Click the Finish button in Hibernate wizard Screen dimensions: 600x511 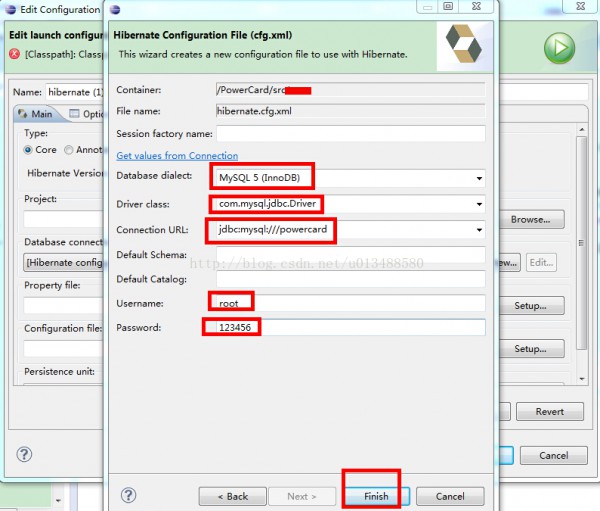[376, 496]
